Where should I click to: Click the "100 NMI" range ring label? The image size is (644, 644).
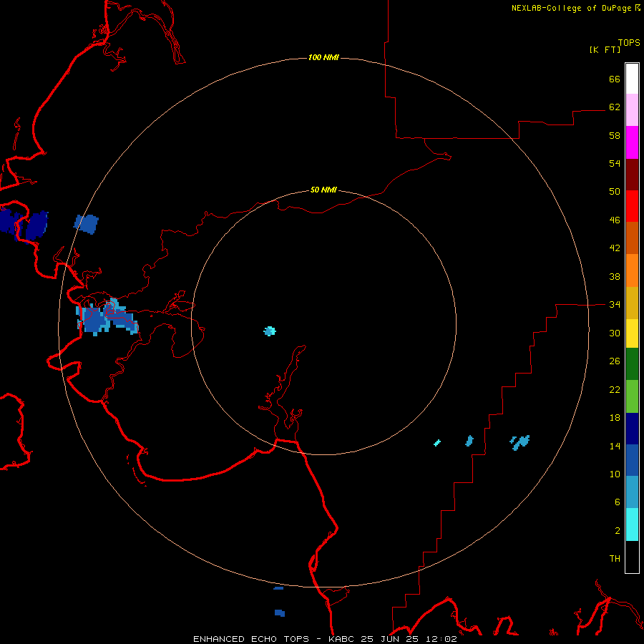(x=323, y=57)
